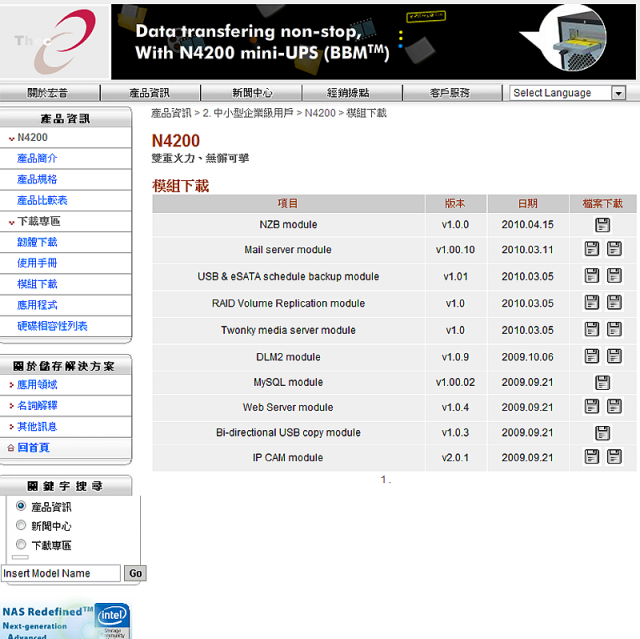Open 產品規格 in the sidebar
The width and height of the screenshot is (640, 639).
(37, 179)
